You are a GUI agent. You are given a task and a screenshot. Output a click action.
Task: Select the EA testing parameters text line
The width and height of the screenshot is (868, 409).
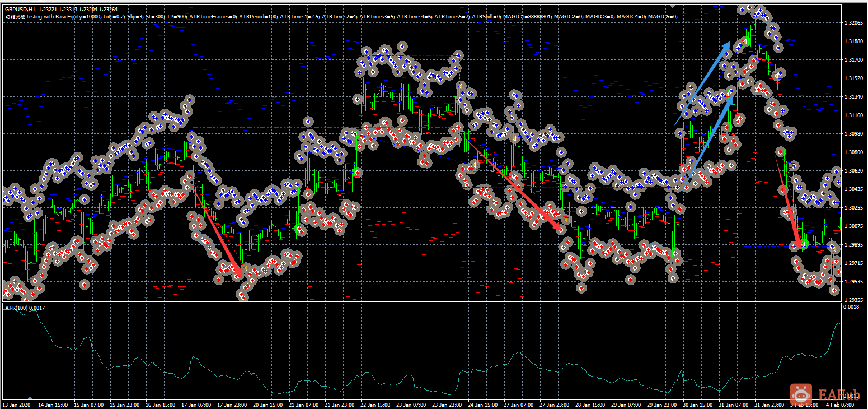[341, 16]
